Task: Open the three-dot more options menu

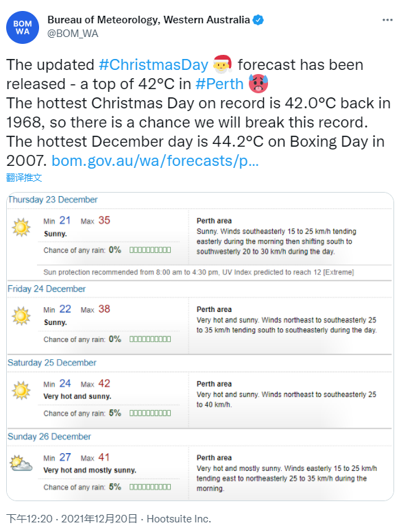Action: (387, 20)
